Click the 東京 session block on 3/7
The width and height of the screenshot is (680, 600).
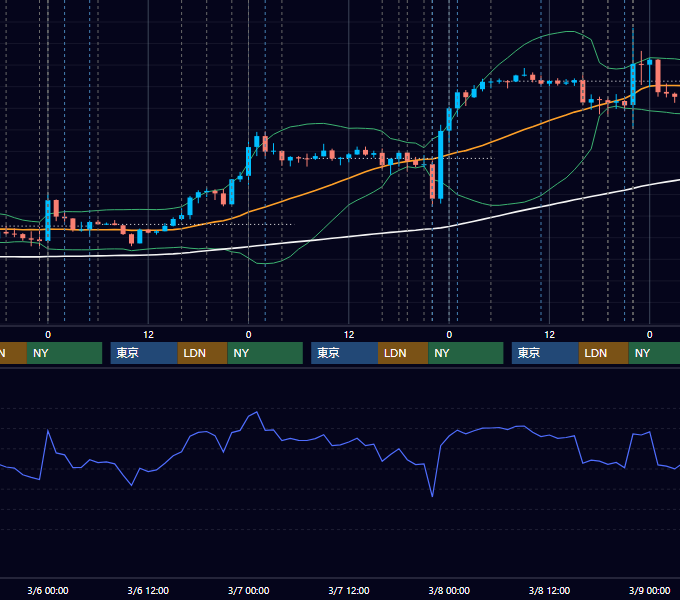click(344, 353)
